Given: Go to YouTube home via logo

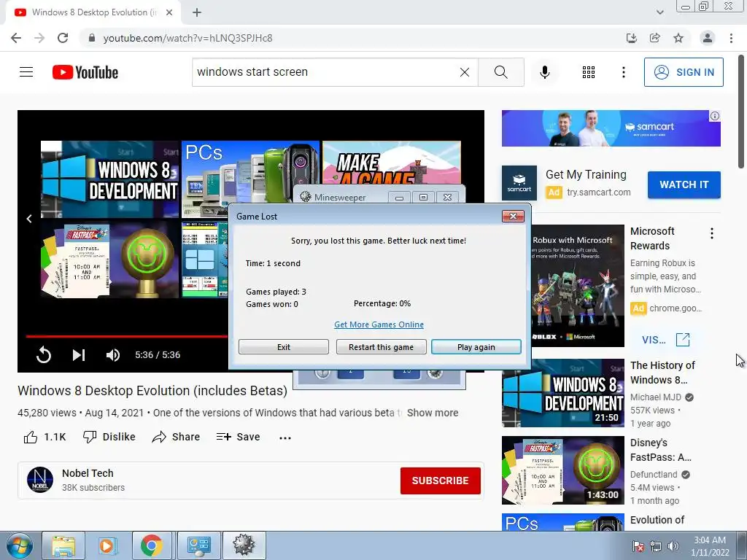Looking at the screenshot, I should 85,72.
